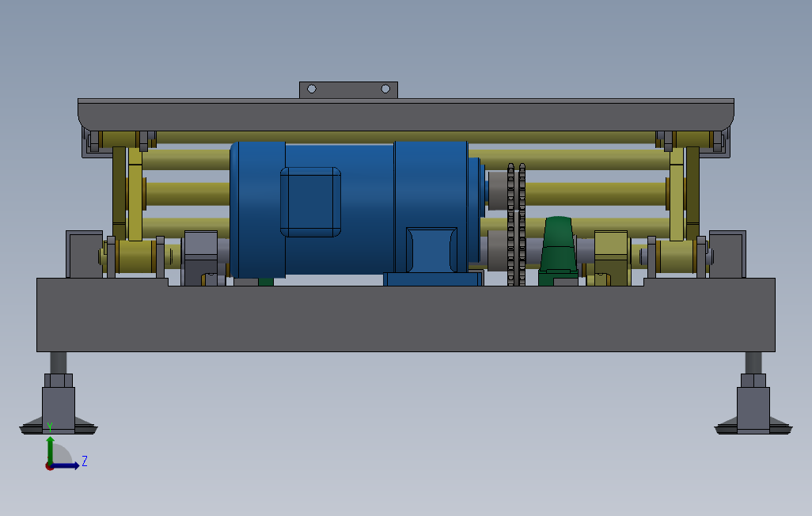Click the large gray base frame

point(405,315)
